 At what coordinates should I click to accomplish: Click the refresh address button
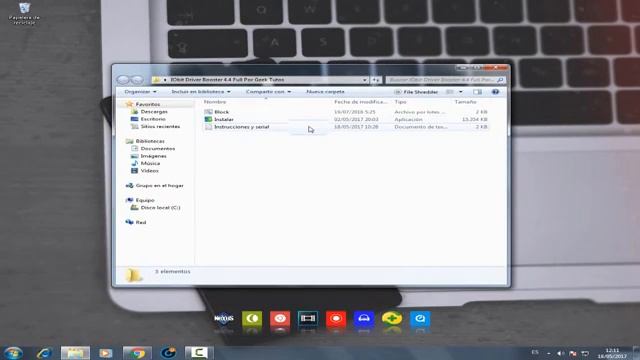click(376, 80)
